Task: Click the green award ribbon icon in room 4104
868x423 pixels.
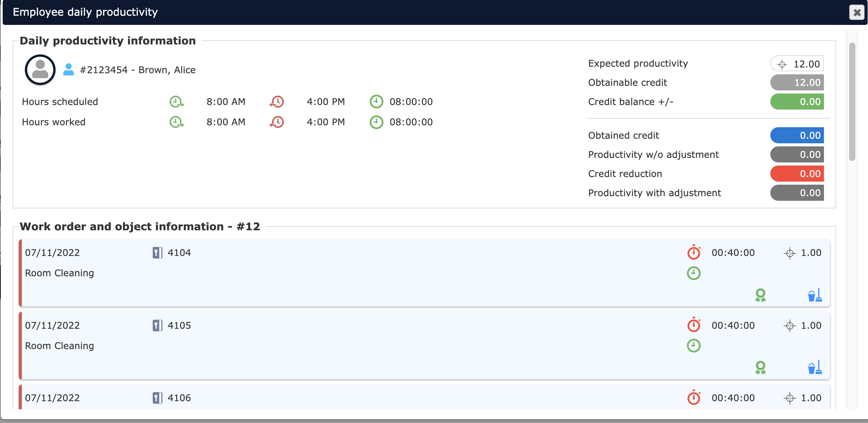Action: (760, 295)
